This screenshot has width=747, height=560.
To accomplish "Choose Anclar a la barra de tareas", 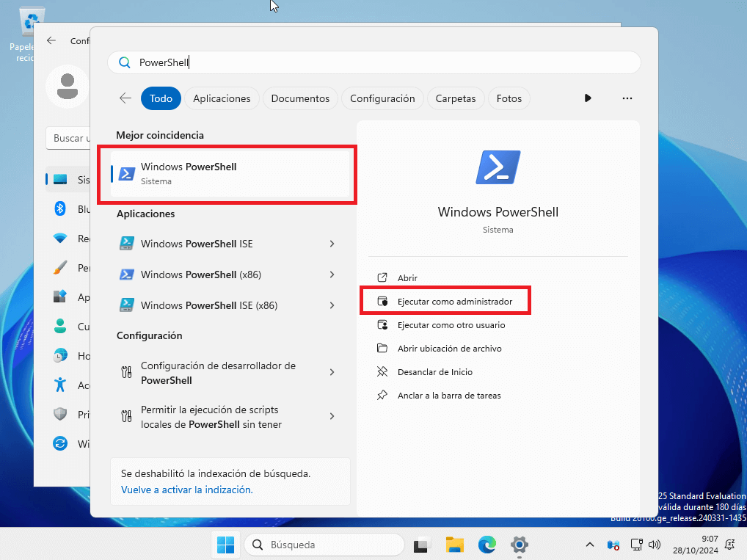I will [x=498, y=395].
